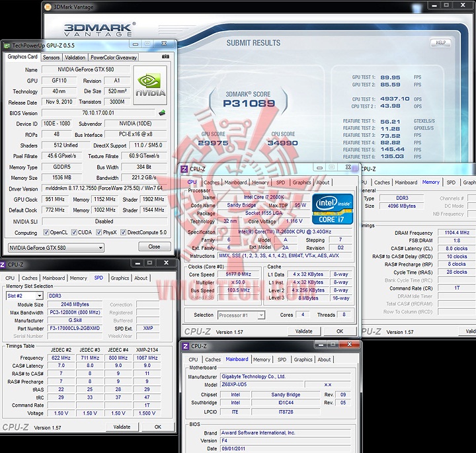
Task: Click the Multiplier value x 50.0
Action: point(238,282)
